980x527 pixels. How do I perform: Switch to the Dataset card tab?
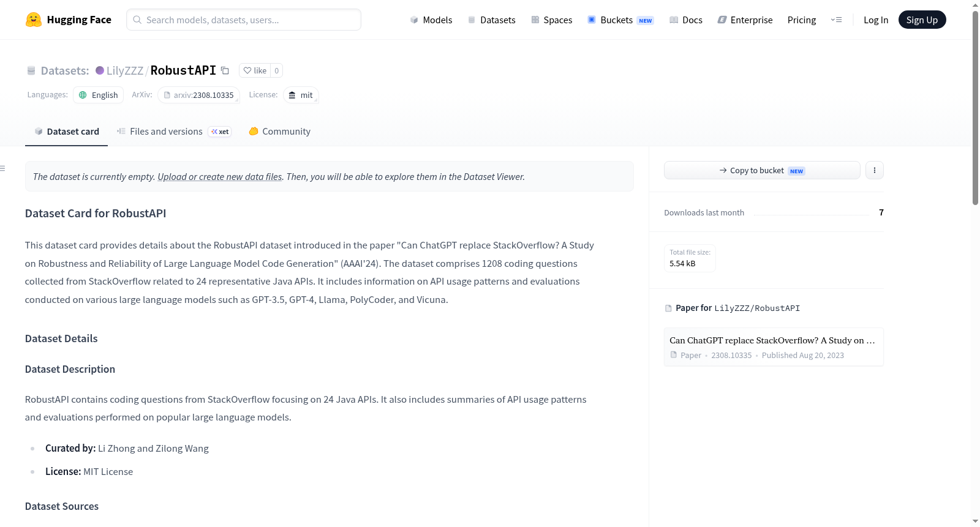pyautogui.click(x=66, y=131)
